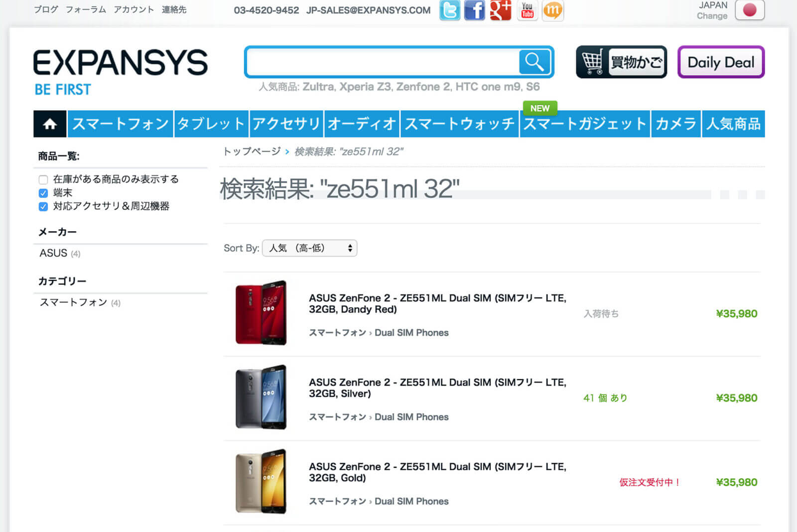Click the ¥35,980 price of Gold model
Screen dimensions: 797x532
coord(736,482)
